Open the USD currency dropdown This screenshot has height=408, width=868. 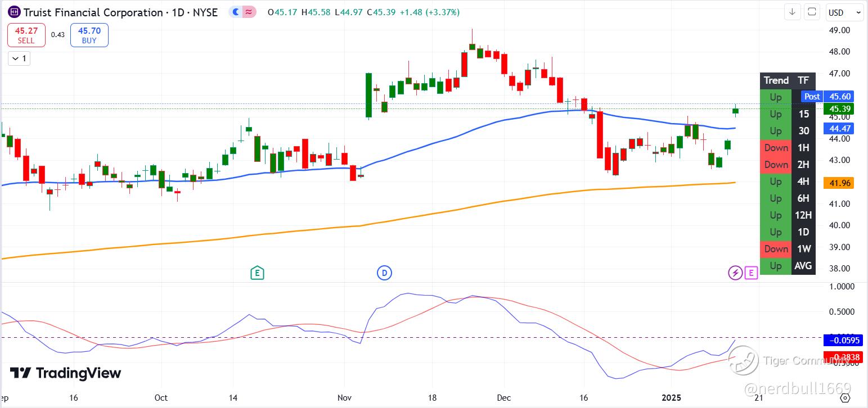point(844,12)
